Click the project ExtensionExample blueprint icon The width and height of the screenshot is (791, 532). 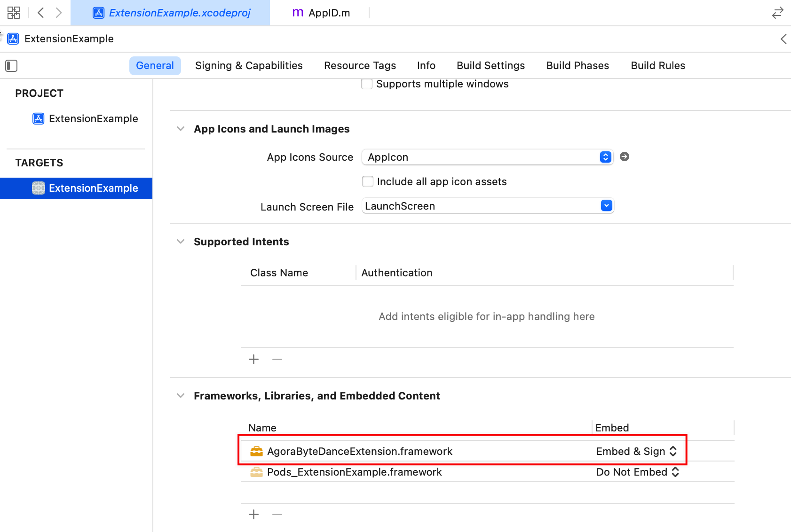click(39, 118)
